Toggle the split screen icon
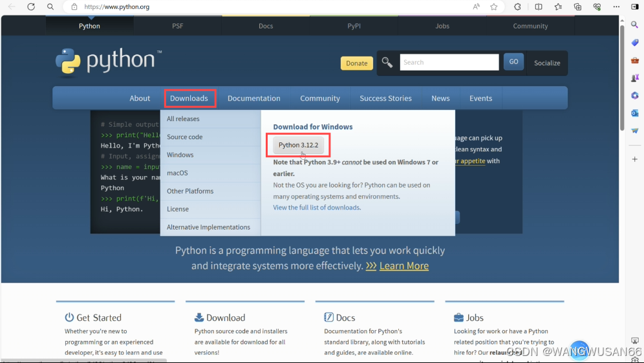Screen dimensions: 644x363 [x=539, y=6]
